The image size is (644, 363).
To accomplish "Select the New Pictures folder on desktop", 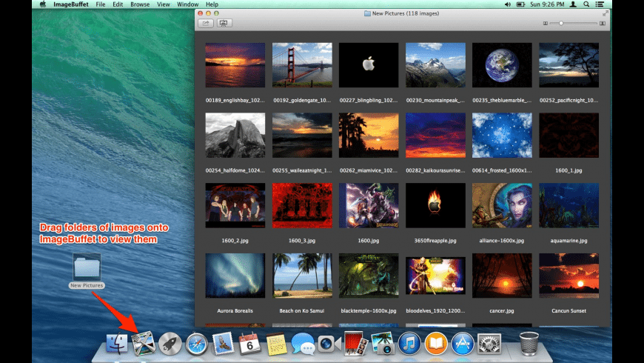I will pyautogui.click(x=87, y=267).
